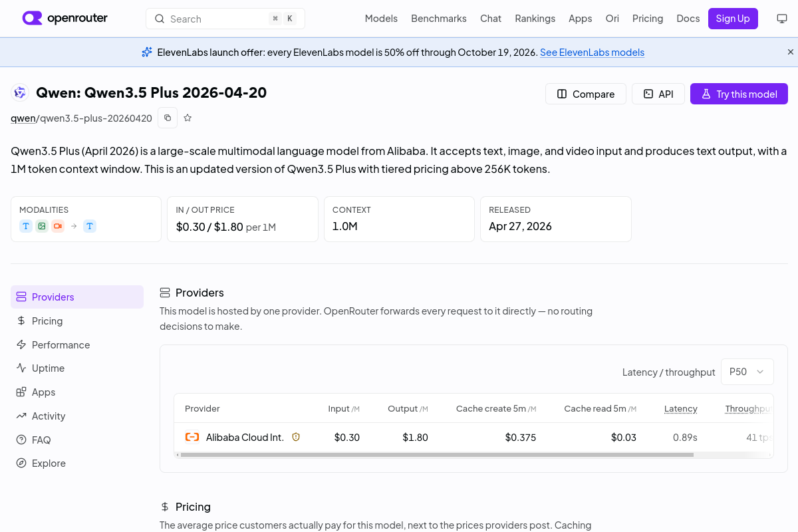Click the shield icon beside Alibaba Cloud Int.

coord(296,437)
